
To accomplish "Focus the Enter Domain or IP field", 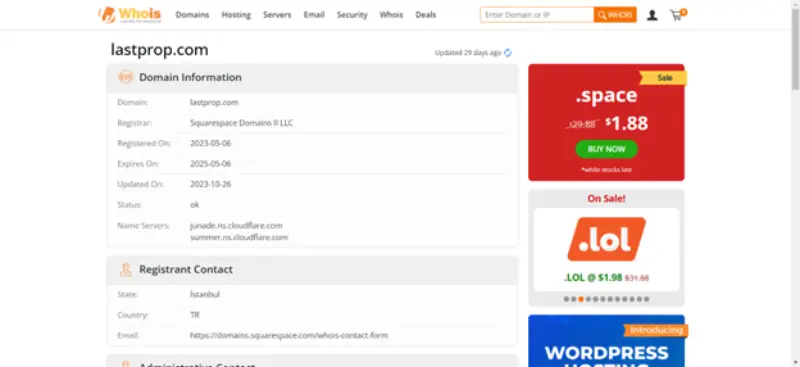I will tap(537, 15).
